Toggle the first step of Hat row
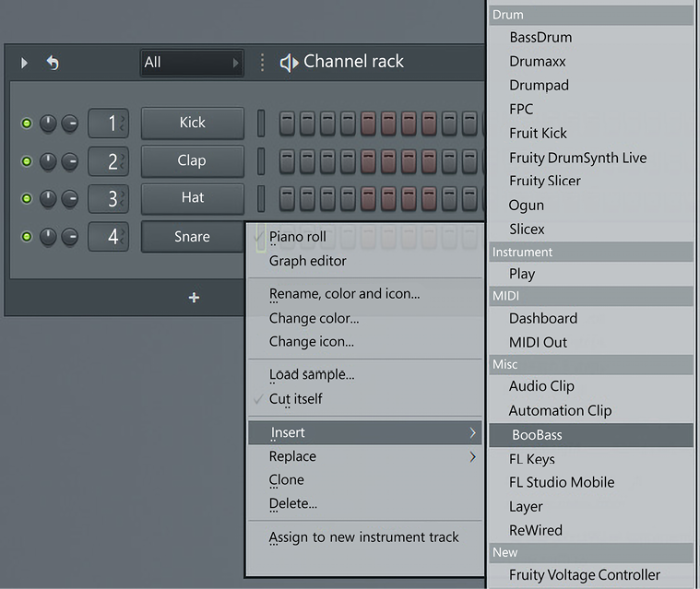The width and height of the screenshot is (700, 589). [287, 198]
